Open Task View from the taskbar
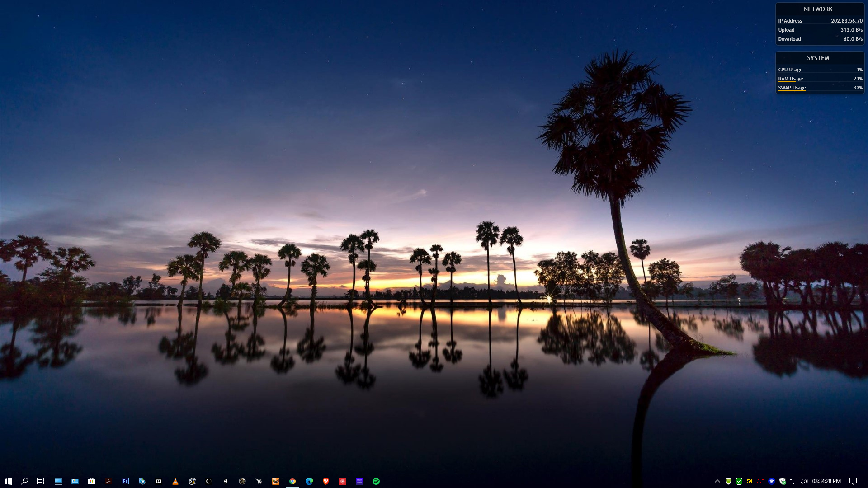Viewport: 868px width, 488px height. pos(41,481)
